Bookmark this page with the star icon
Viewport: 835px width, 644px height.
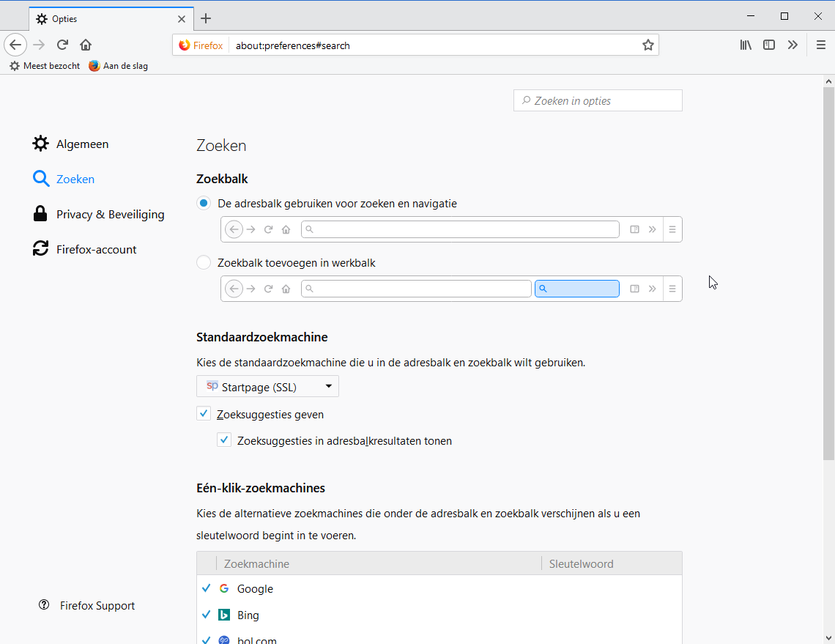click(x=647, y=45)
